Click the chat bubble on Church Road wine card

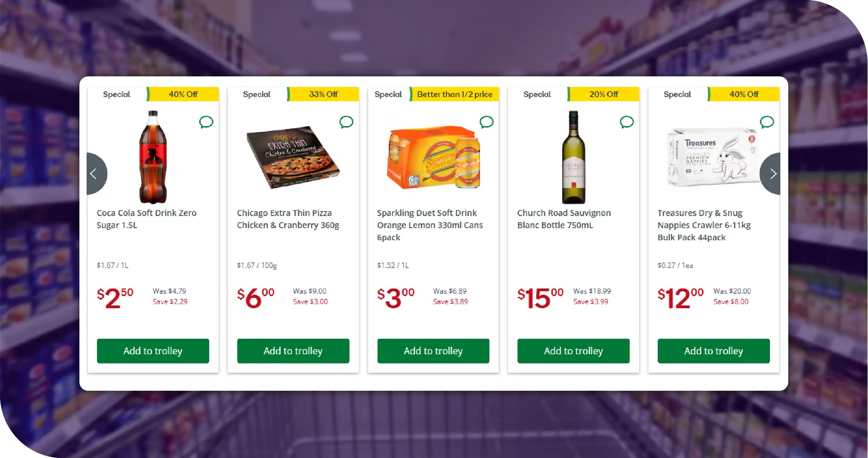click(x=627, y=122)
